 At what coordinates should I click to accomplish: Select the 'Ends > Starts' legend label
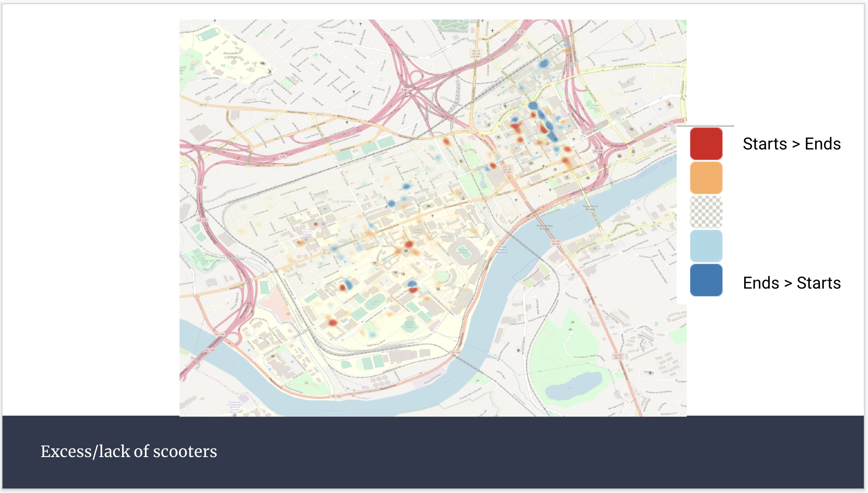(791, 283)
